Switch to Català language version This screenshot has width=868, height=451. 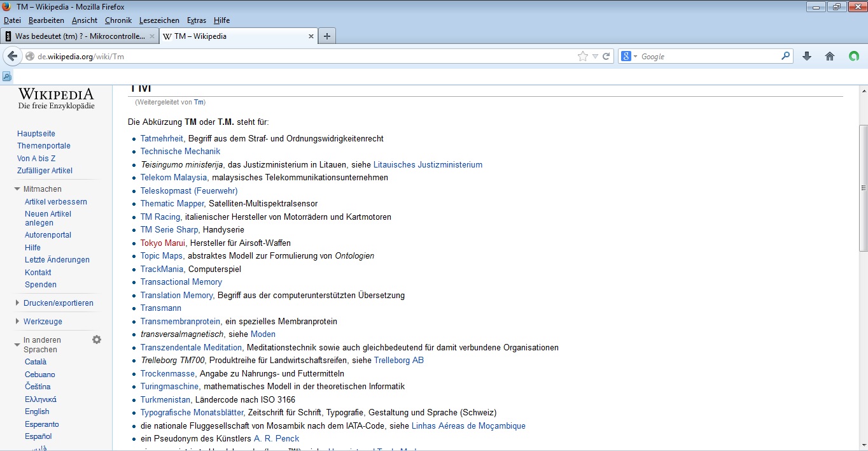pyautogui.click(x=36, y=362)
